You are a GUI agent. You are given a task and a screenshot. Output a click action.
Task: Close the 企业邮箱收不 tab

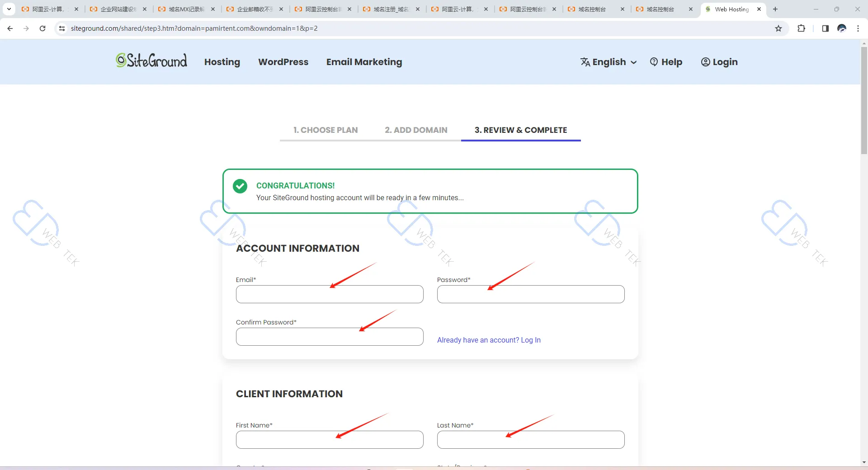[x=281, y=9]
